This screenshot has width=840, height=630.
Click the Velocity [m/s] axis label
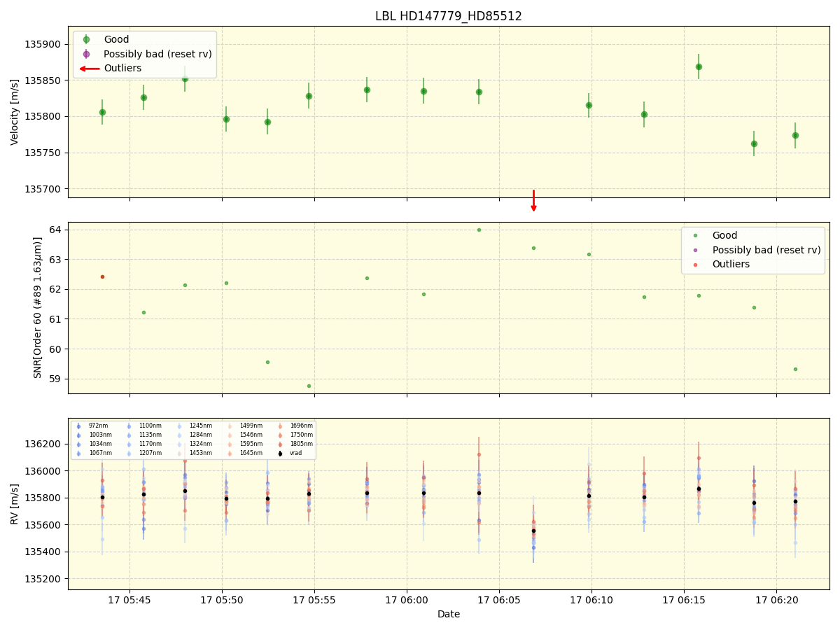pos(15,112)
